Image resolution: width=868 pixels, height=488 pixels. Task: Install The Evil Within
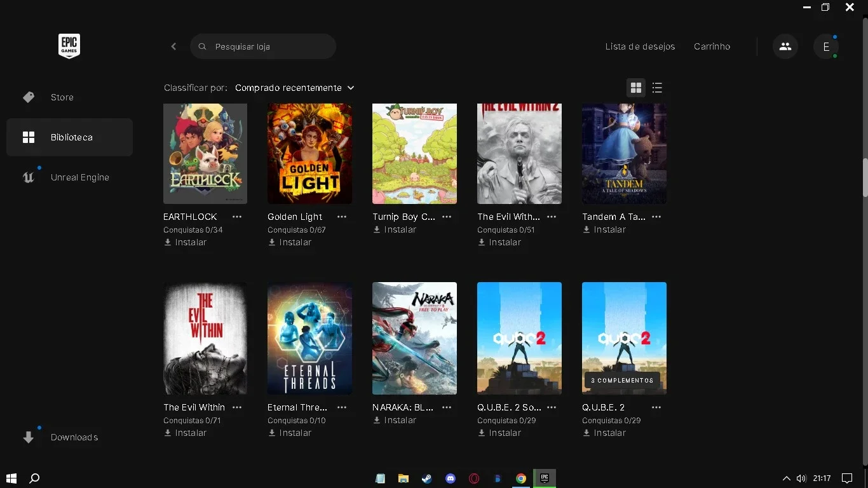coord(186,433)
